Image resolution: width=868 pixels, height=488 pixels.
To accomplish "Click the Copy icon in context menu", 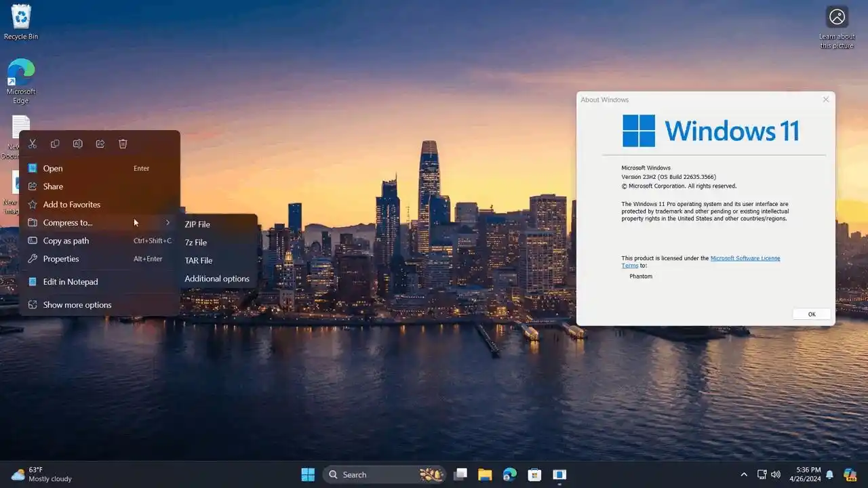I will 55,144.
